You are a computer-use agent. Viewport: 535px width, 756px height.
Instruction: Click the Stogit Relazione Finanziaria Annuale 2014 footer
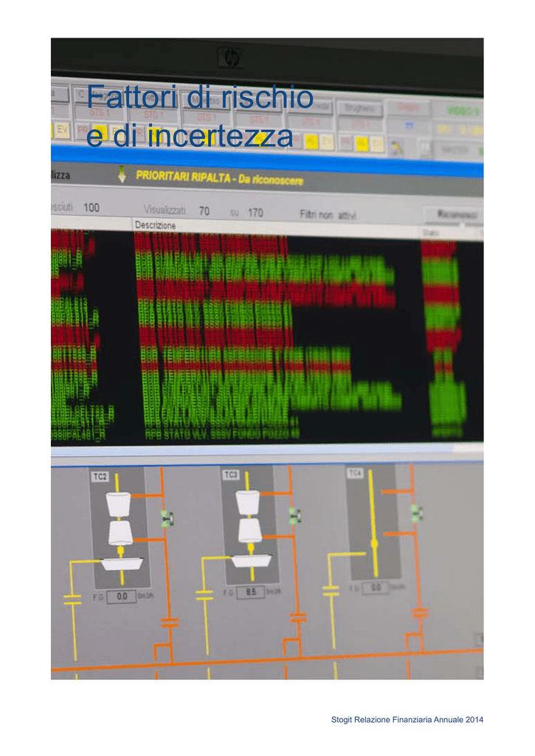(407, 720)
